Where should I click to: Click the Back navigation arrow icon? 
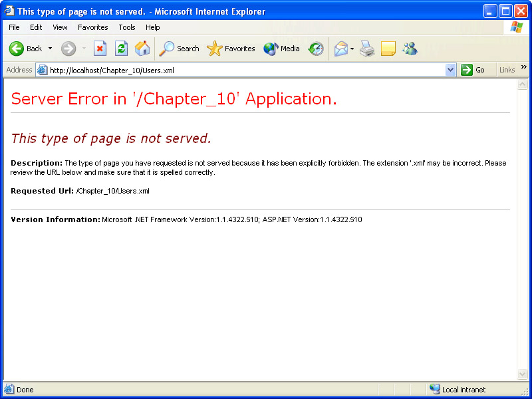click(17, 49)
